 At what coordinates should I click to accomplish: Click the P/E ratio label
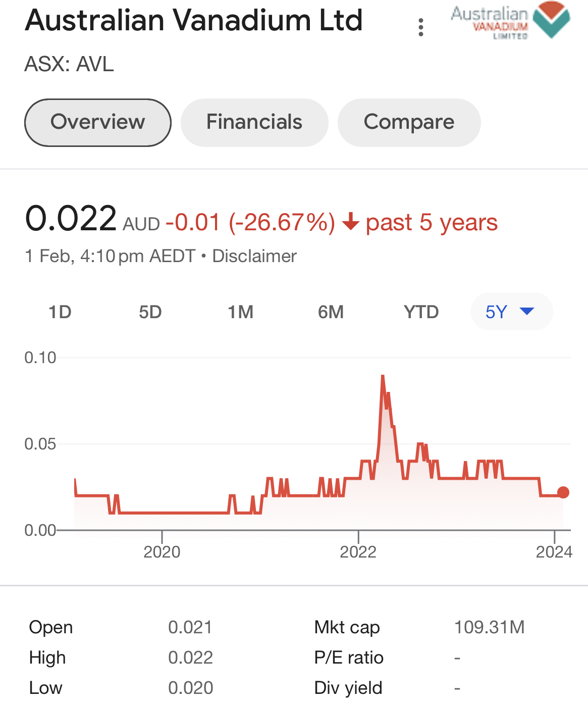(349, 658)
